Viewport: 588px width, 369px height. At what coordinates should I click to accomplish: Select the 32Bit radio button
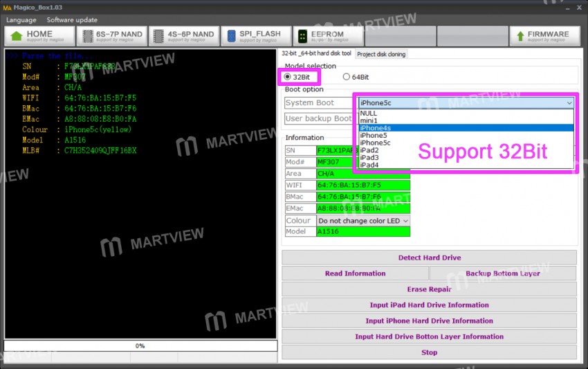tap(288, 77)
